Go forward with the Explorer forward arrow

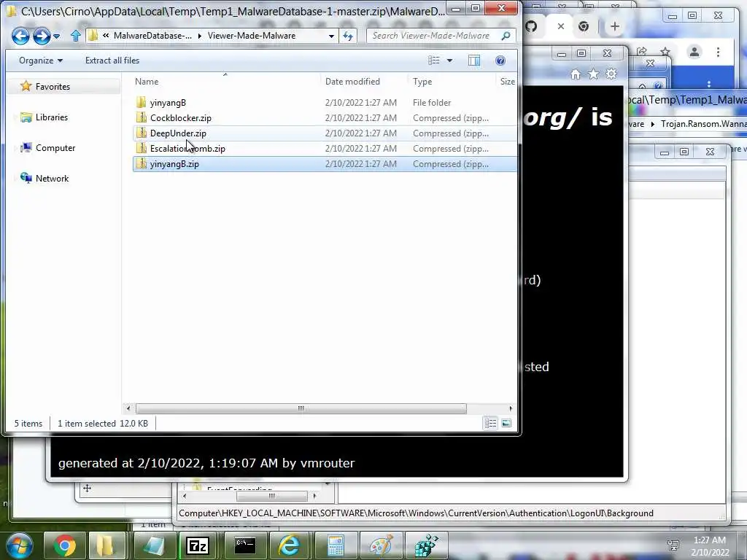coord(42,36)
